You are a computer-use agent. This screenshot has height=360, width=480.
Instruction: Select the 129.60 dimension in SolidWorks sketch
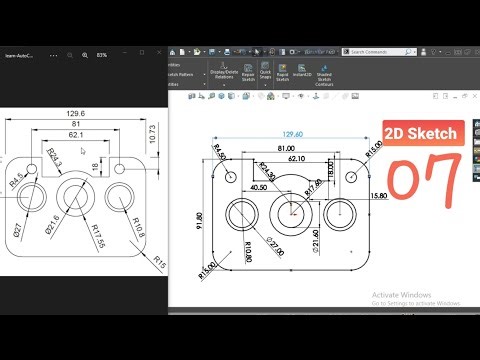point(292,134)
